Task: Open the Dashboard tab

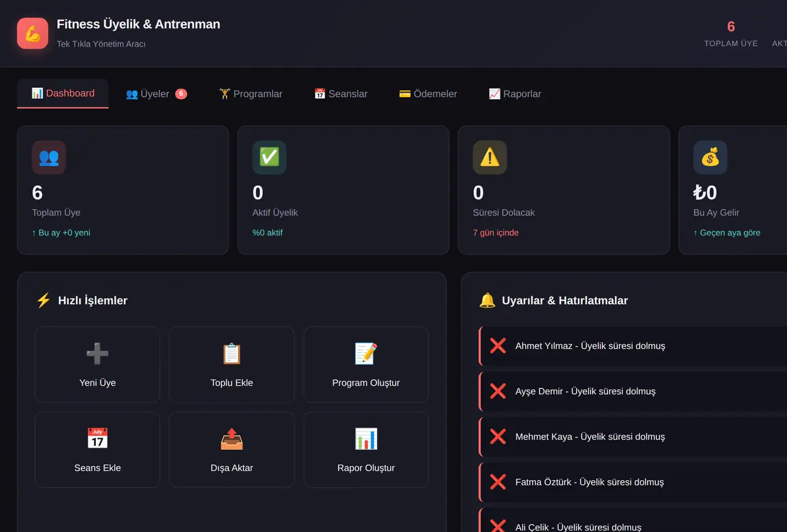Action: (x=63, y=94)
